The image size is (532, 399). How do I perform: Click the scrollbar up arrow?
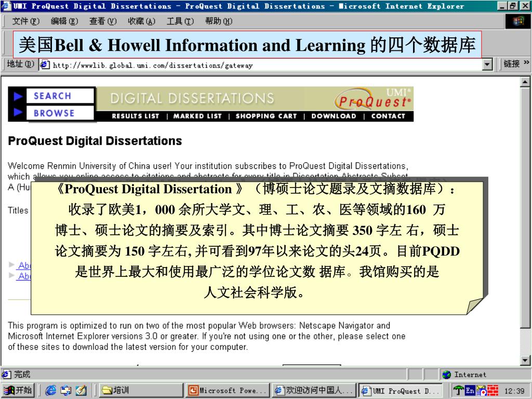(525, 82)
